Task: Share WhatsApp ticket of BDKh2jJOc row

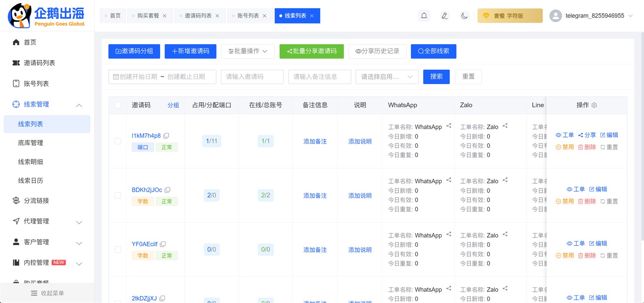Action: tap(449, 180)
